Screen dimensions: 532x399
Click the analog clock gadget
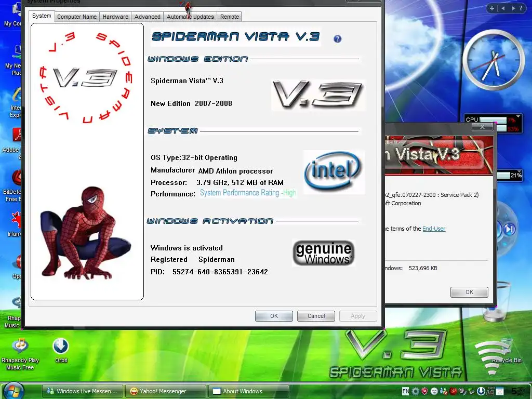494,59
